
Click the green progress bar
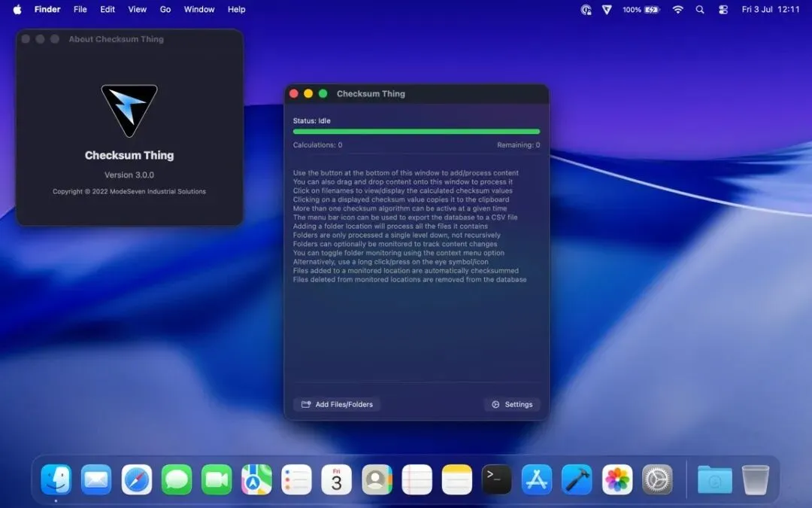pyautogui.click(x=417, y=132)
